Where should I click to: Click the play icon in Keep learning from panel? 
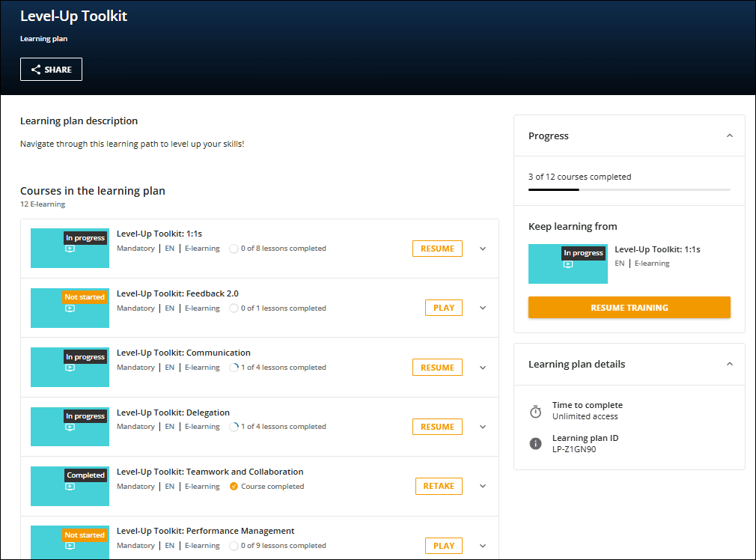tap(568, 264)
